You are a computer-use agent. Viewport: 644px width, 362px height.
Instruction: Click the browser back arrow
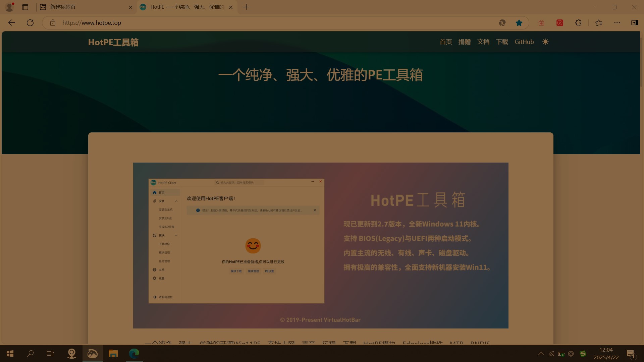12,23
